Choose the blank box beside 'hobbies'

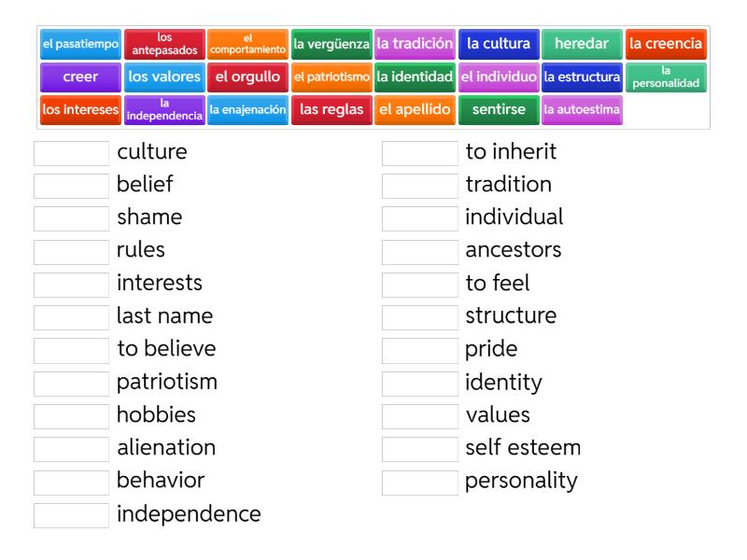point(71,416)
